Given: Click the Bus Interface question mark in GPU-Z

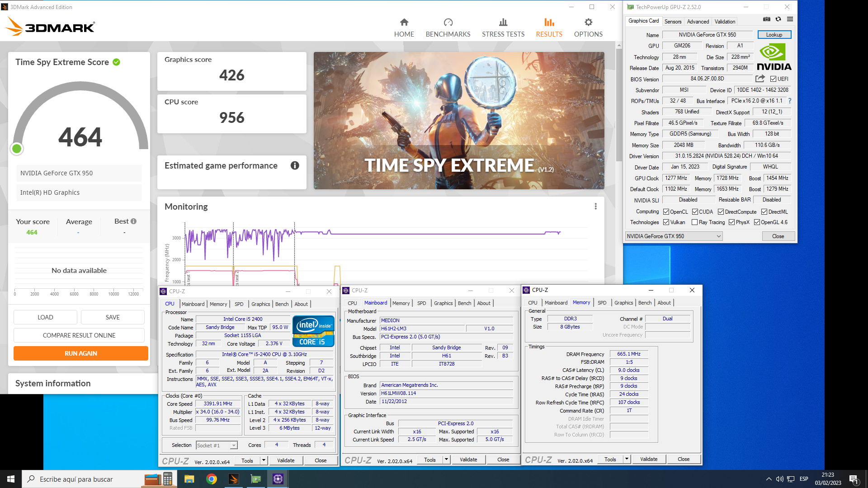Looking at the screenshot, I should [790, 101].
